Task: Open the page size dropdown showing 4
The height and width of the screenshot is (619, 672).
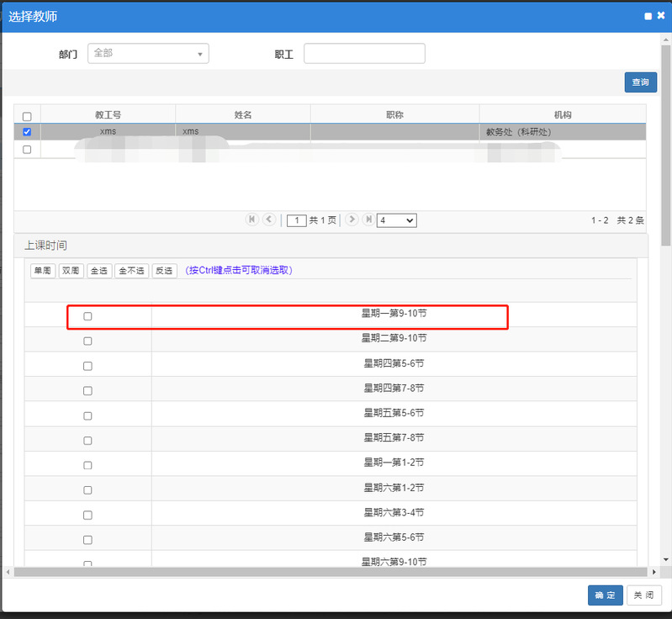Action: [397, 220]
